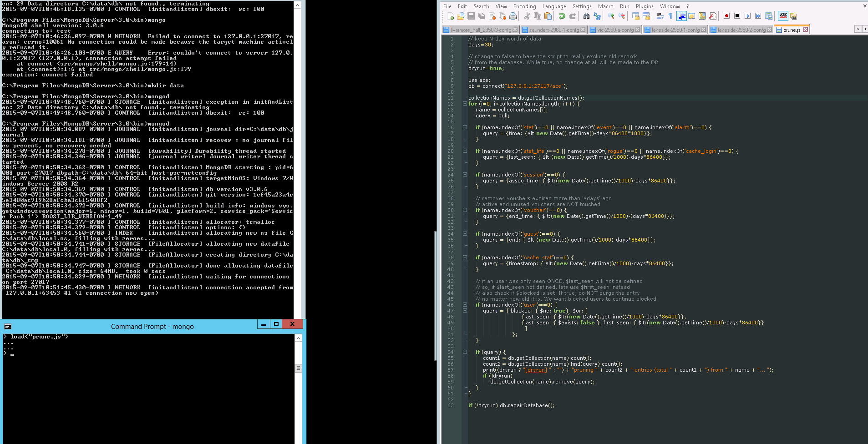868x444 pixels.
Task: Start macro recording with the red record icon
Action: [726, 16]
